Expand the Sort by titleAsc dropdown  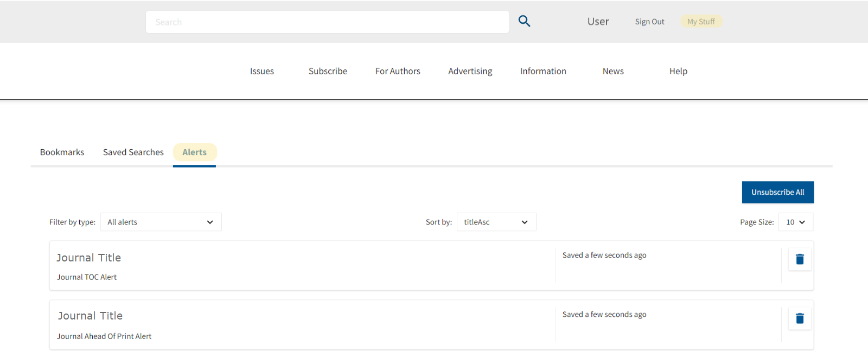[496, 222]
